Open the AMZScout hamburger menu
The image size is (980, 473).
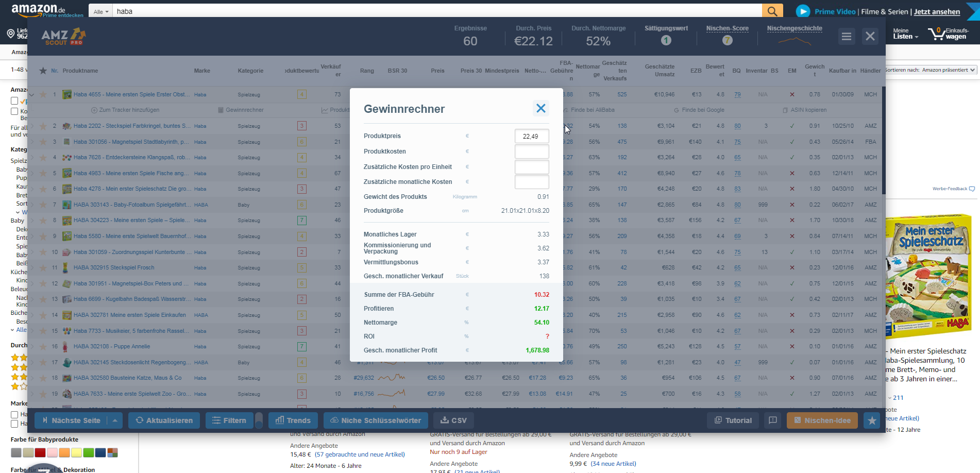click(846, 37)
